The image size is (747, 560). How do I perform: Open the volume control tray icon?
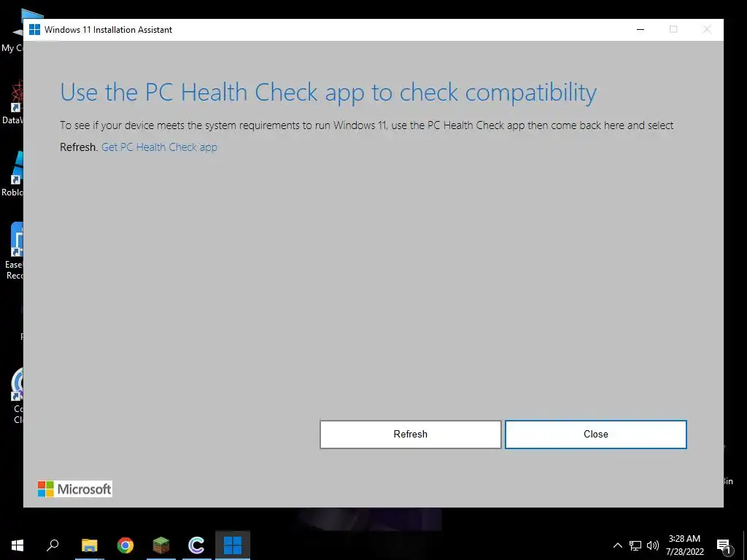pos(653,545)
